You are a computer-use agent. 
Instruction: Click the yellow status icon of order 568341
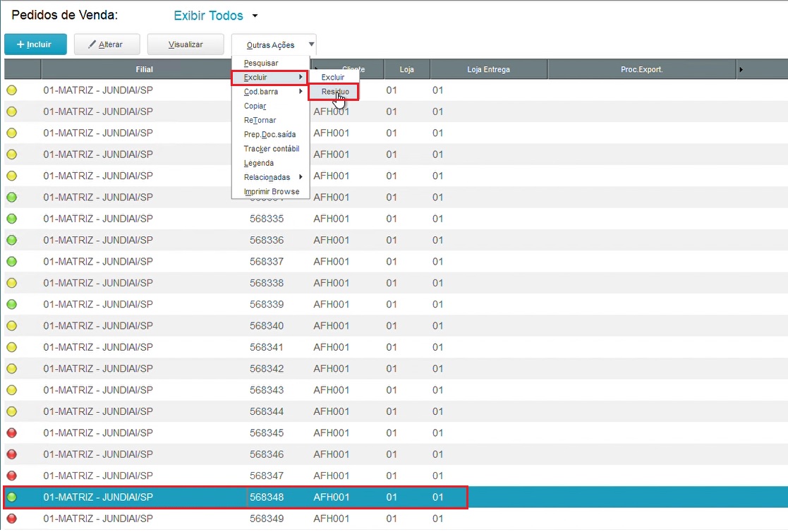11,347
